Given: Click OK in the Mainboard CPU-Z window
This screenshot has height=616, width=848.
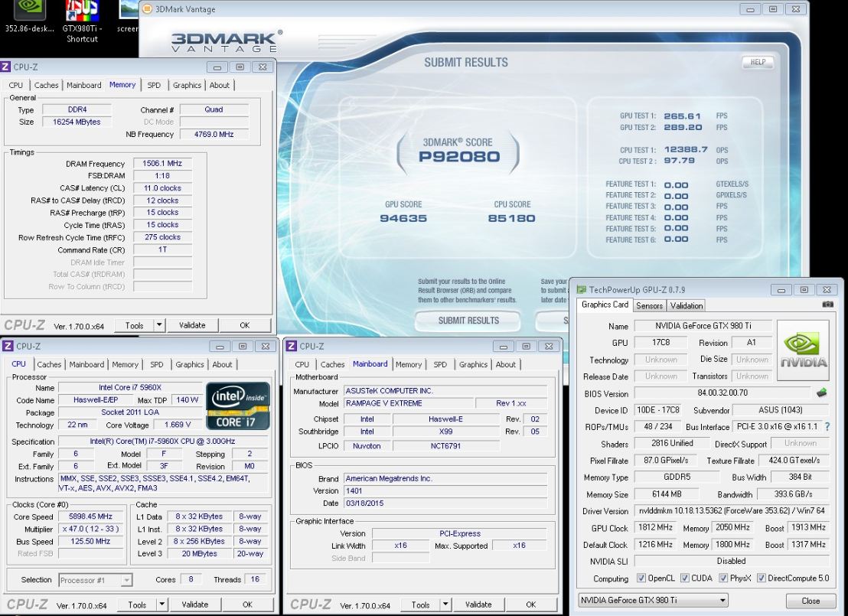Looking at the screenshot, I should [530, 605].
